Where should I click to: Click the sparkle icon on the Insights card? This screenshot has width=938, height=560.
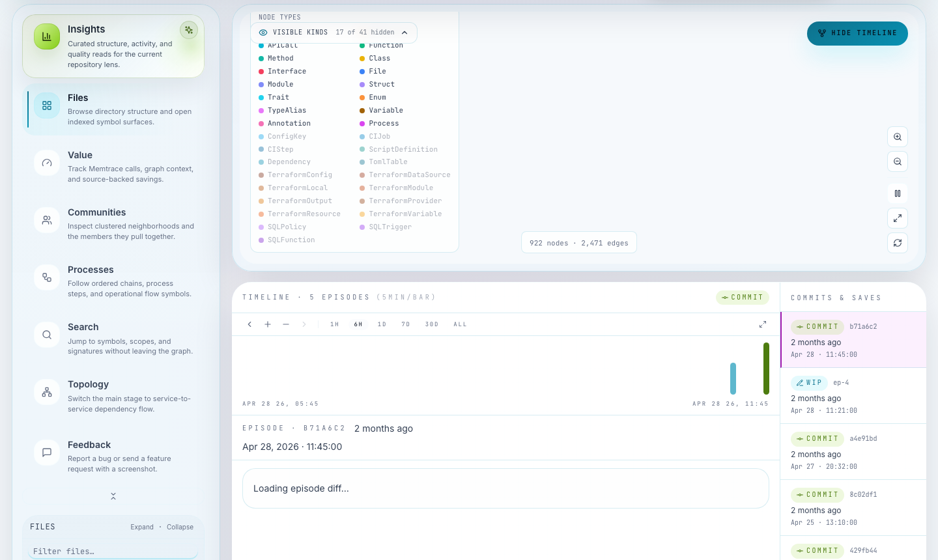tap(189, 30)
